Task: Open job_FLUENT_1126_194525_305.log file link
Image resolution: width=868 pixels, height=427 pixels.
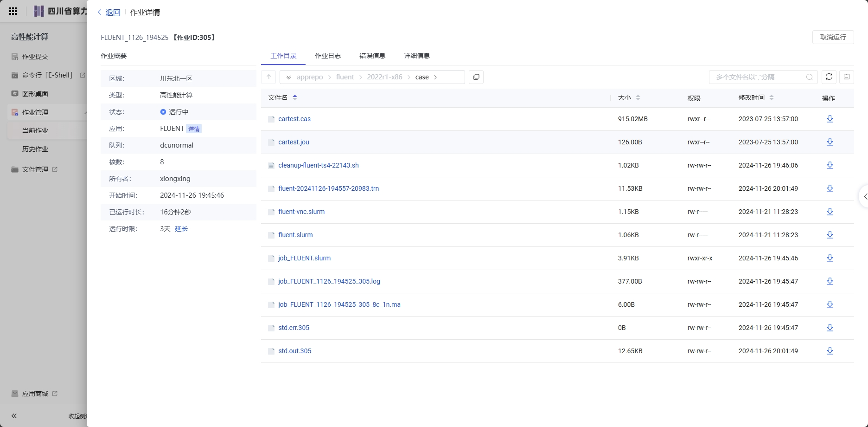Action: click(329, 281)
